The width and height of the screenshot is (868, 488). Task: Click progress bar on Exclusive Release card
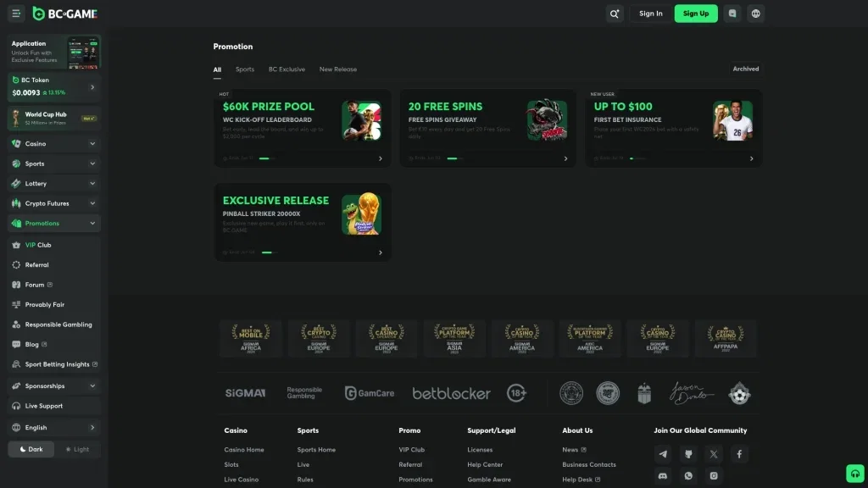[x=268, y=252]
